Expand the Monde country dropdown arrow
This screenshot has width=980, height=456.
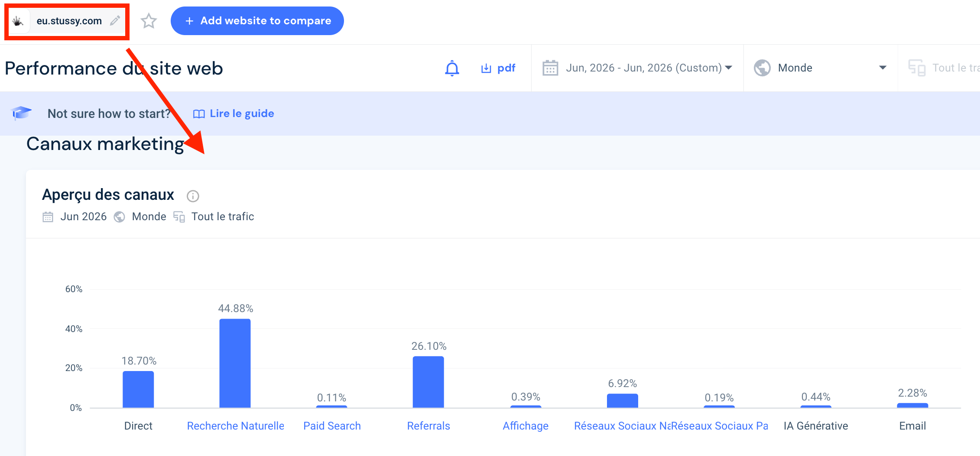tap(883, 68)
